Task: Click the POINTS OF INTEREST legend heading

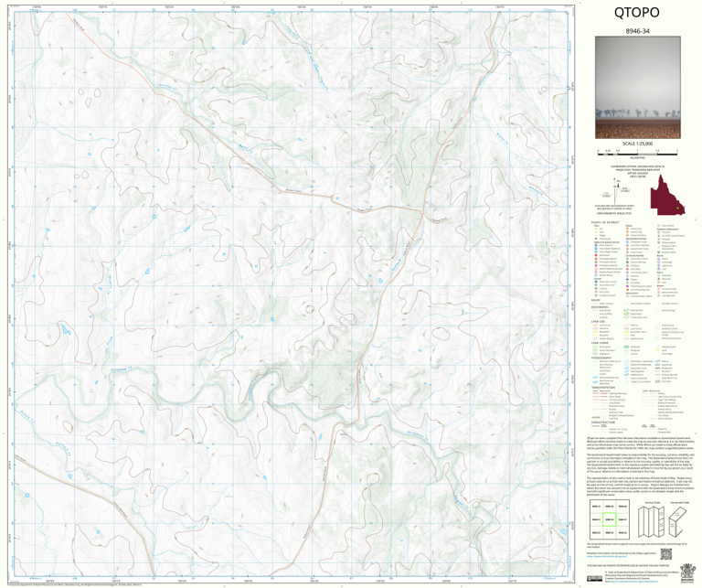Action: pyautogui.click(x=604, y=222)
